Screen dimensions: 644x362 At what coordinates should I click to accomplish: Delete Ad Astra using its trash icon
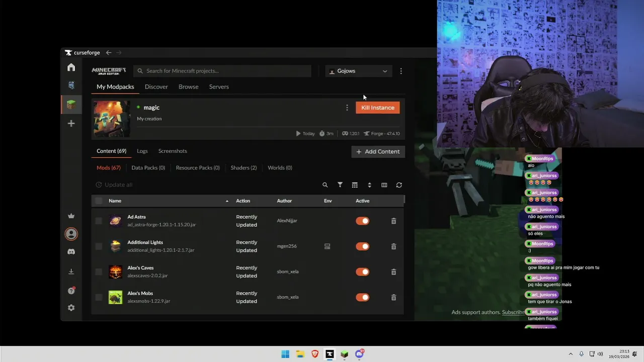point(393,221)
